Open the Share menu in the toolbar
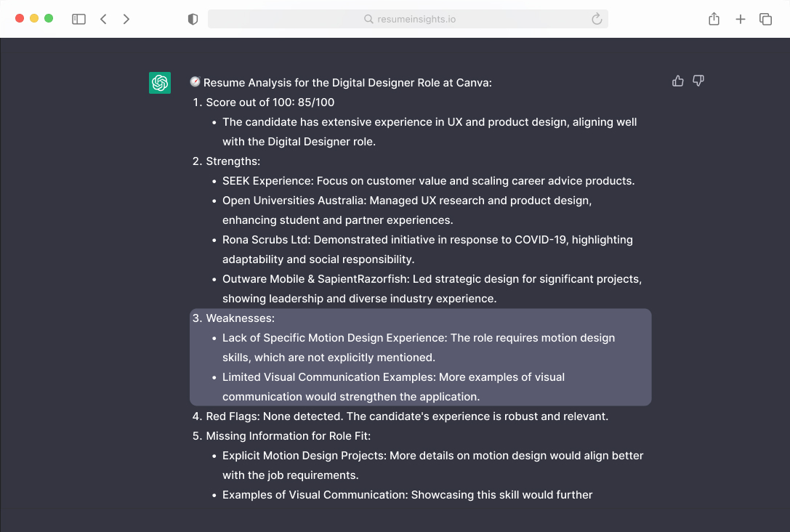Image resolution: width=790 pixels, height=532 pixels. (x=714, y=19)
